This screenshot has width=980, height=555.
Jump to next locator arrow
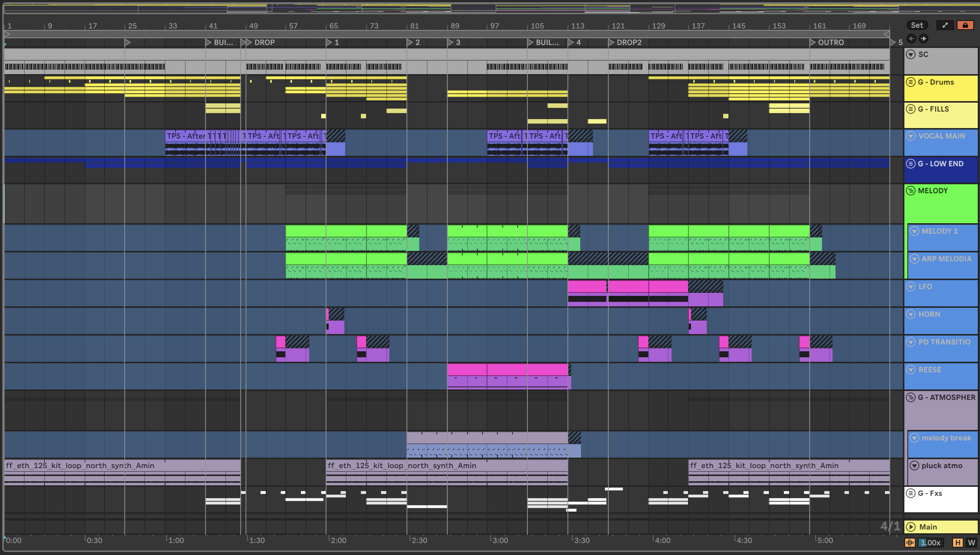923,39
